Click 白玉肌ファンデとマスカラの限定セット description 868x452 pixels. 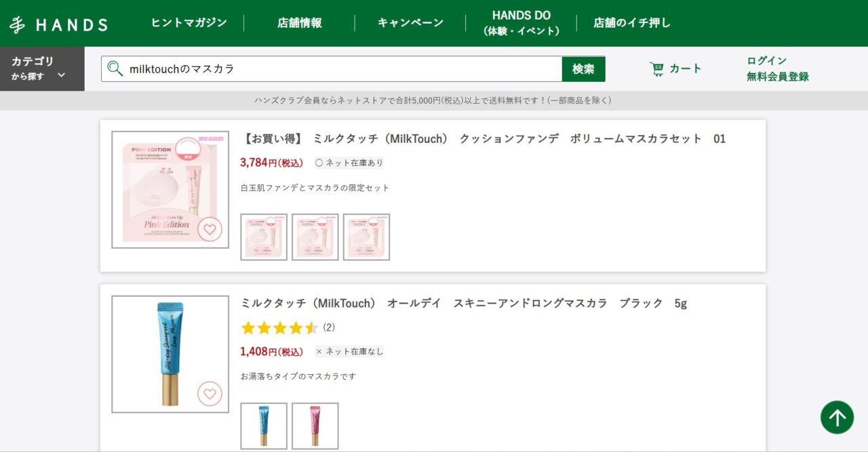[315, 188]
